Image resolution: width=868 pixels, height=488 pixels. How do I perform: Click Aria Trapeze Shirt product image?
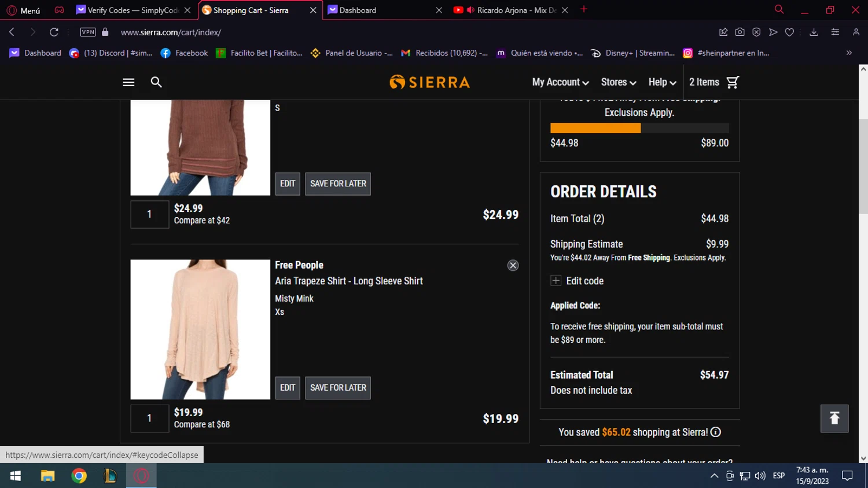click(x=200, y=329)
